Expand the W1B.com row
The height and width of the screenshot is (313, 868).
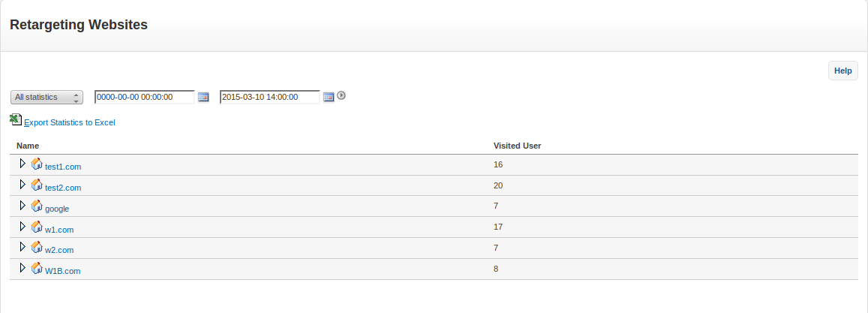23,268
